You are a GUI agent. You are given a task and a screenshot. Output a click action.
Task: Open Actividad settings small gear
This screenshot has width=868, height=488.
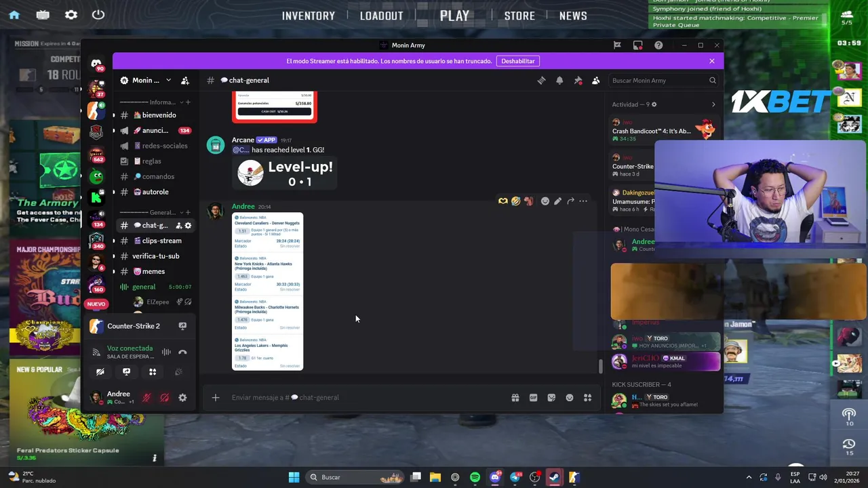click(654, 104)
